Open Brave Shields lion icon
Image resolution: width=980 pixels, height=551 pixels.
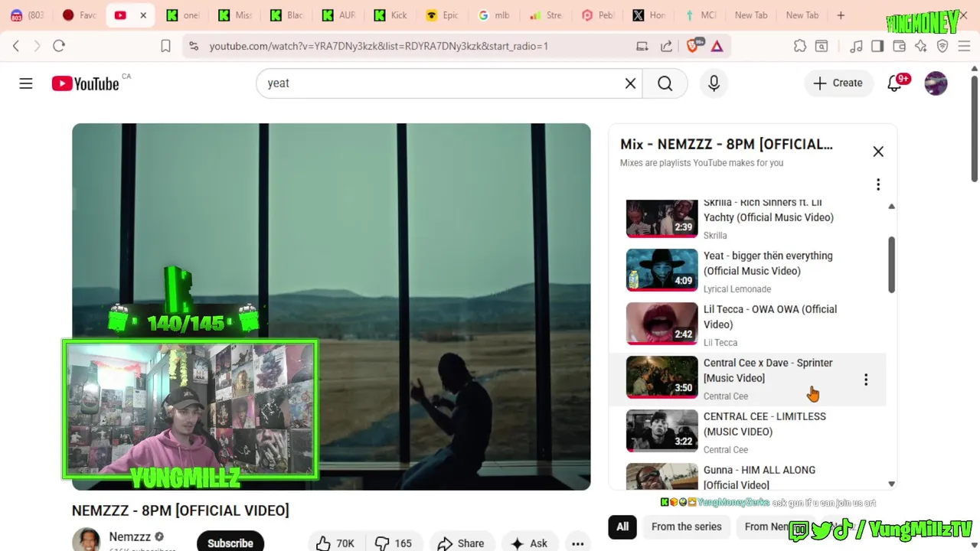click(x=694, y=46)
